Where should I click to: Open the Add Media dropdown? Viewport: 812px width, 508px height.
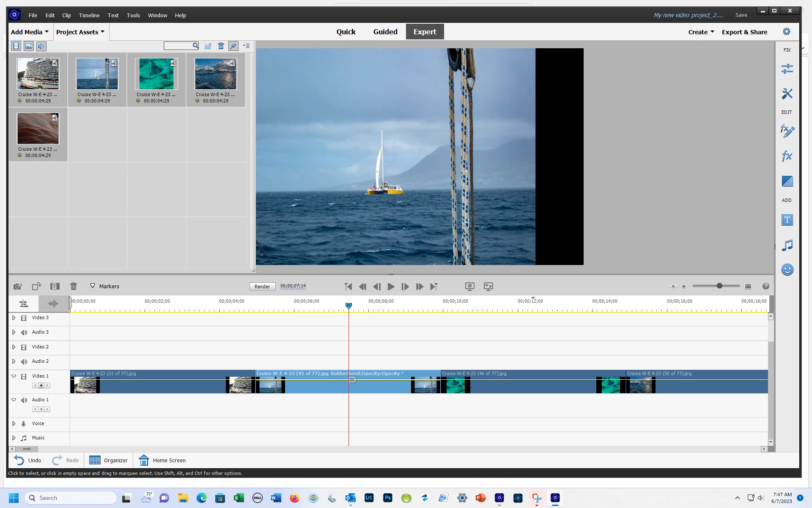click(x=30, y=32)
